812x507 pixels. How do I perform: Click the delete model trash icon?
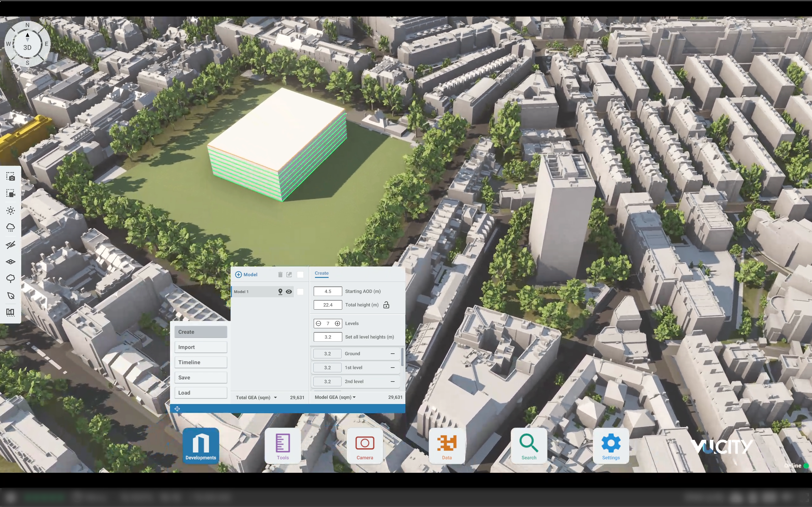tap(280, 275)
